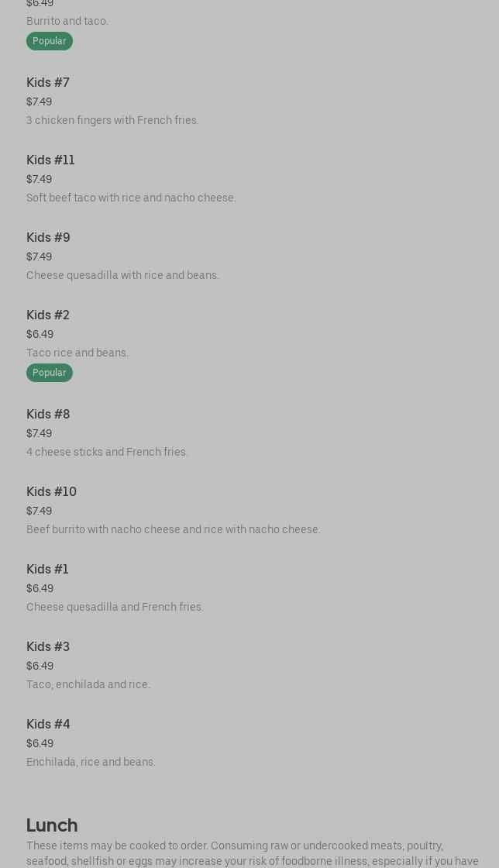499x868 pixels.
Task: Click the Popular badge under Taco rice and beans
Action: pyautogui.click(x=49, y=373)
